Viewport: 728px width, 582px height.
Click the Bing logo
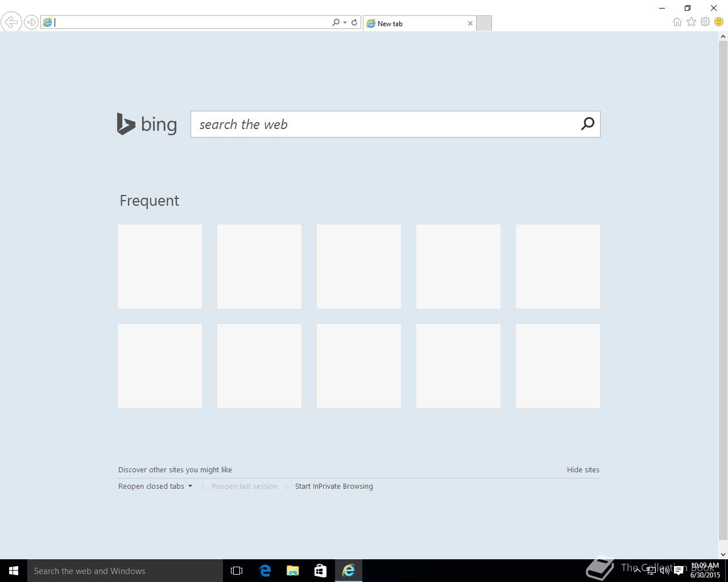tap(147, 124)
